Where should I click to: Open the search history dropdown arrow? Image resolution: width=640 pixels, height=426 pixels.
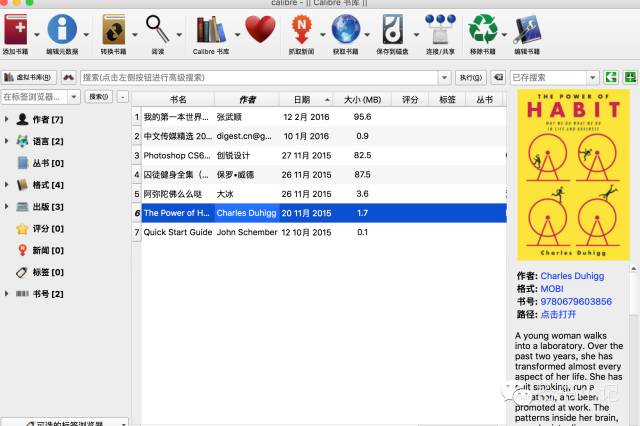[x=444, y=78]
